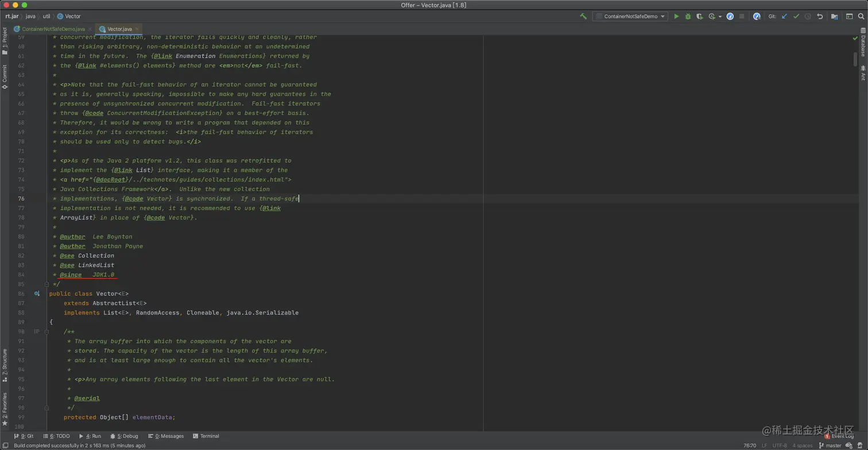The height and width of the screenshot is (450, 868).
Task: Click the 4 spaces indent setting
Action: coord(803,445)
